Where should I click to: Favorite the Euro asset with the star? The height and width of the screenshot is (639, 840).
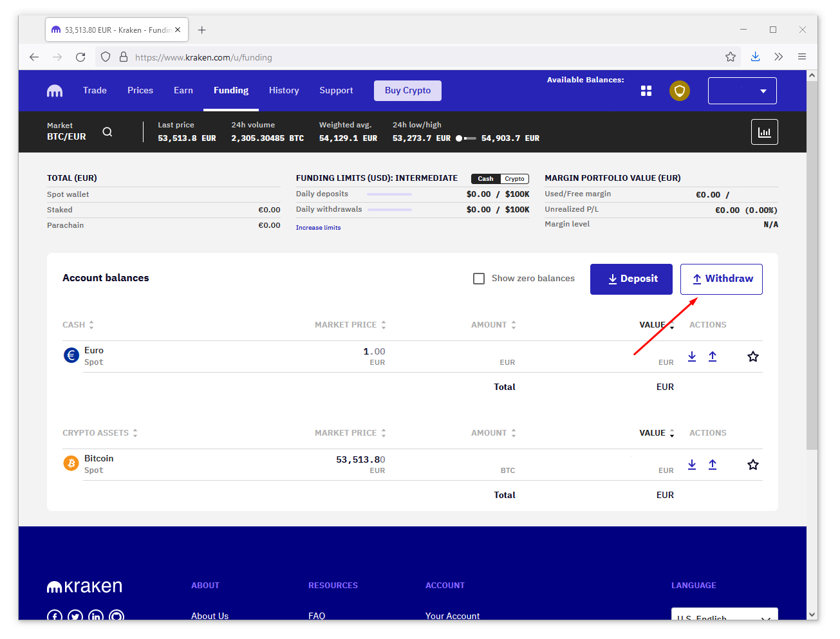click(x=753, y=357)
